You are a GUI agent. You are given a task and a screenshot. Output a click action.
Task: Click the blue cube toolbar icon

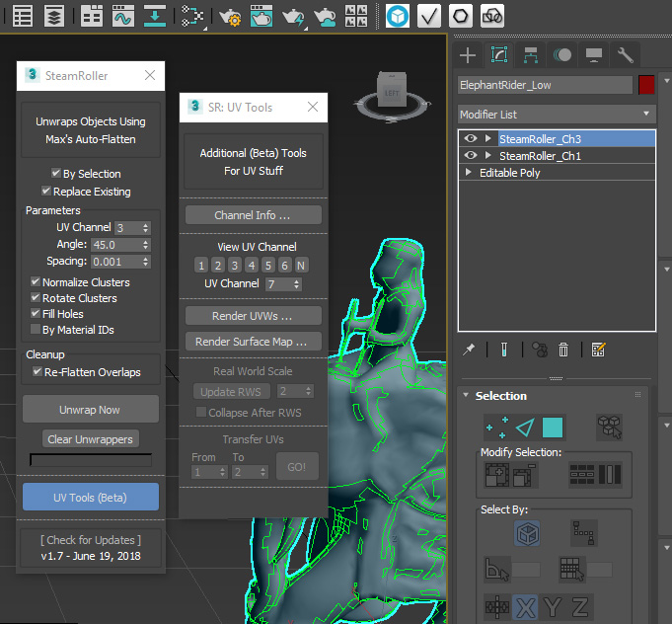tap(398, 16)
